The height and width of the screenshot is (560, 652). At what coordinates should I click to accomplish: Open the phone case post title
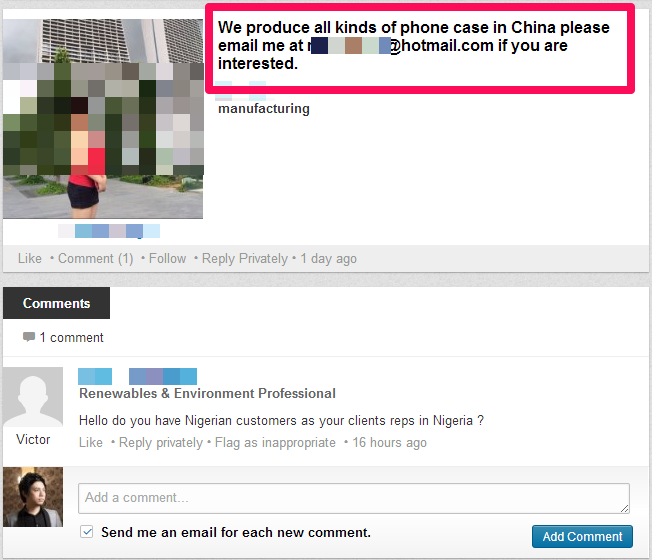(x=413, y=45)
